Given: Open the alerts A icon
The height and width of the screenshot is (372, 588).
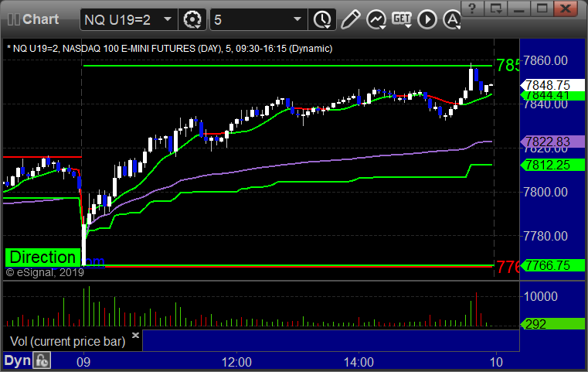Looking at the screenshot, I should (x=452, y=19).
